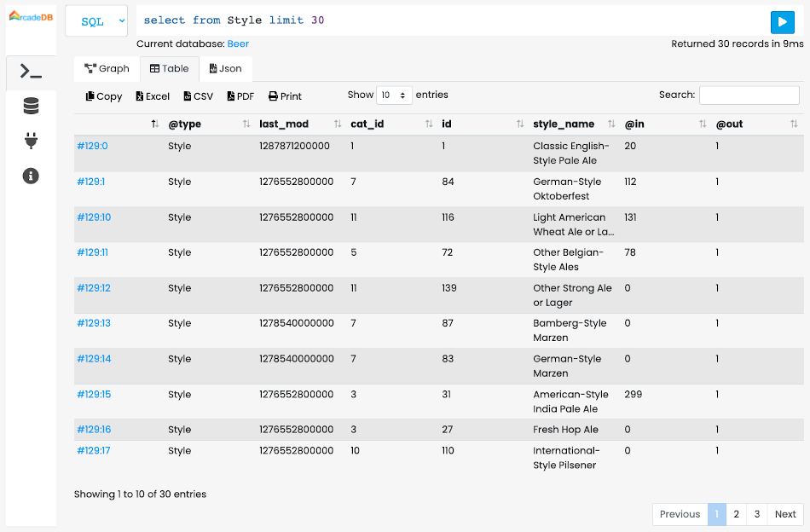View server info via the info icon
Image resolution: width=810 pixels, height=532 pixels.
click(31, 176)
